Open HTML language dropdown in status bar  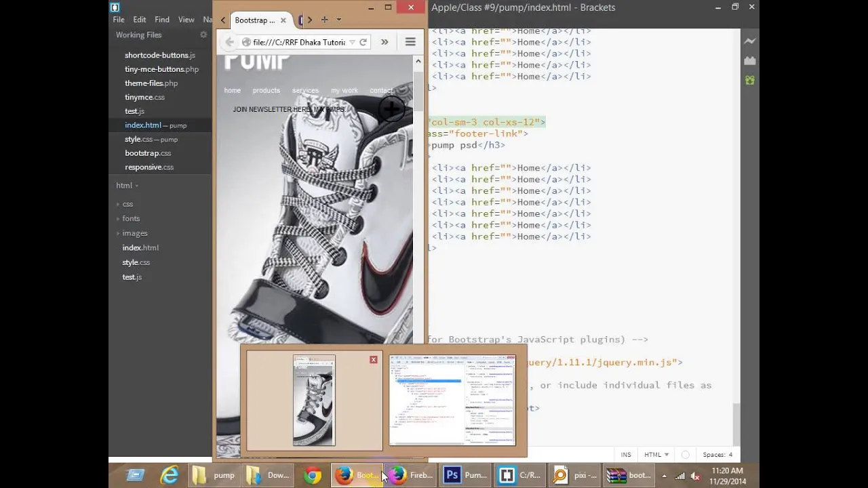click(656, 455)
